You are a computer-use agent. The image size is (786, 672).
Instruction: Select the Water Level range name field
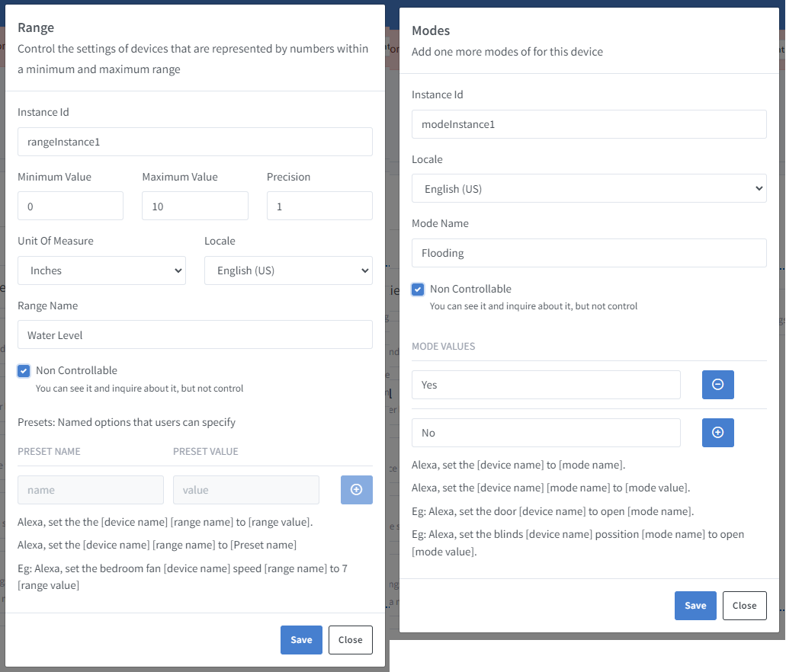tap(194, 334)
